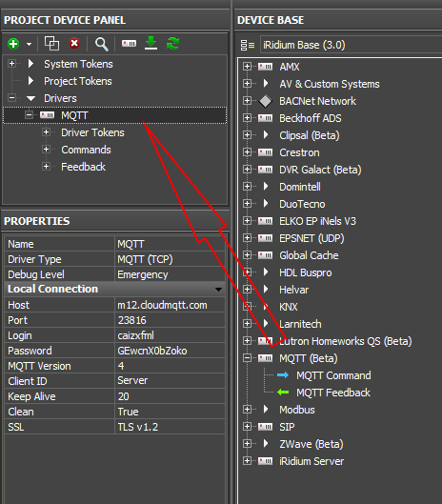The image size is (442, 504).
Task: Click the list view icon in Device Base
Action: point(248,45)
